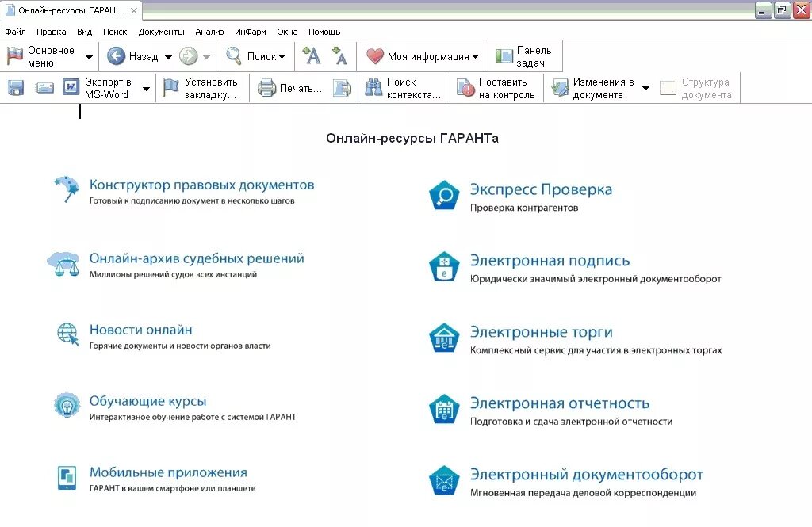The image size is (812, 527).
Task: Click the Мобильные приложения phone icon
Action: (67, 477)
